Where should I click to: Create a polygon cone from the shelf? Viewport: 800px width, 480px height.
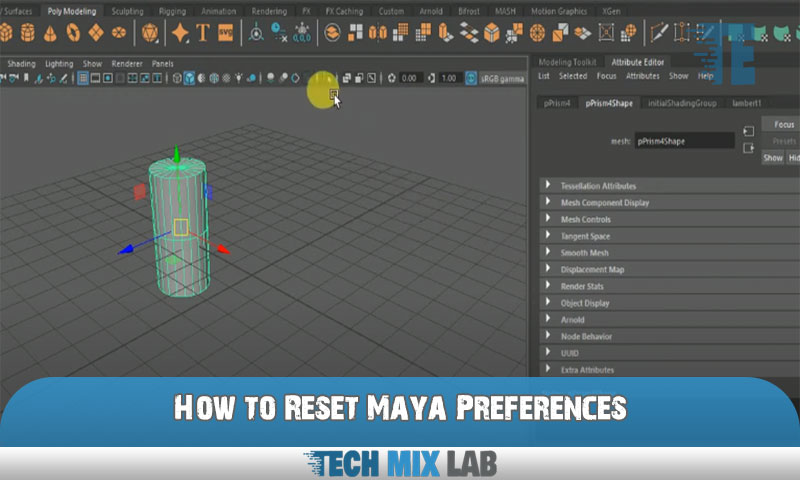point(50,33)
